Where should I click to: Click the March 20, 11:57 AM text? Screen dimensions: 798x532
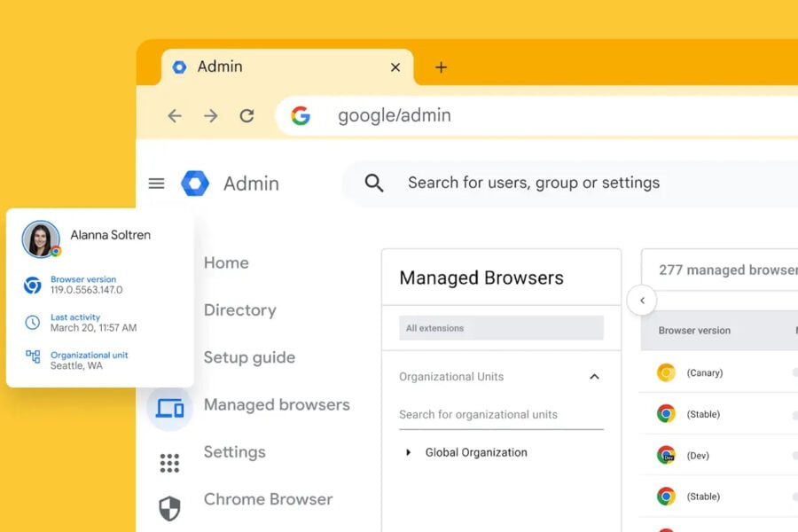point(94,328)
